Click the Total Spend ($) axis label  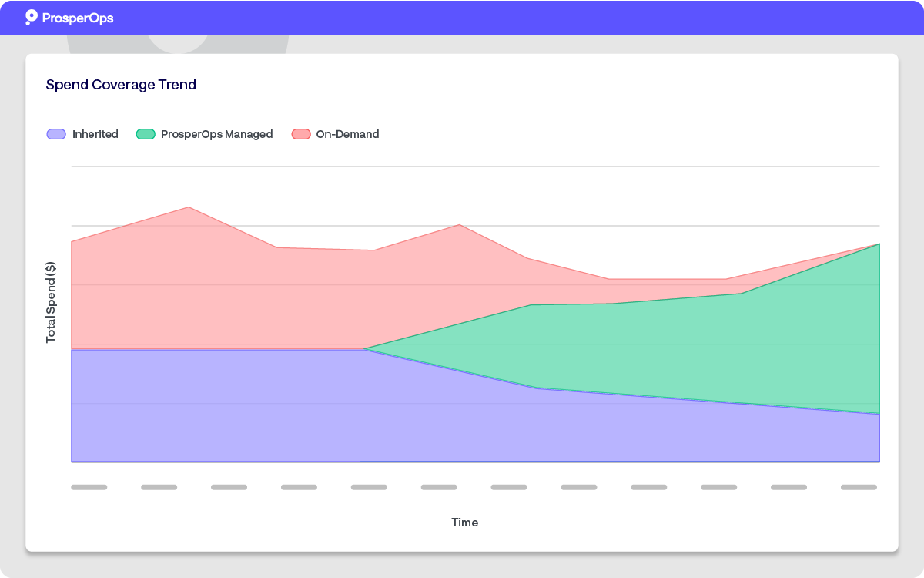click(x=51, y=302)
